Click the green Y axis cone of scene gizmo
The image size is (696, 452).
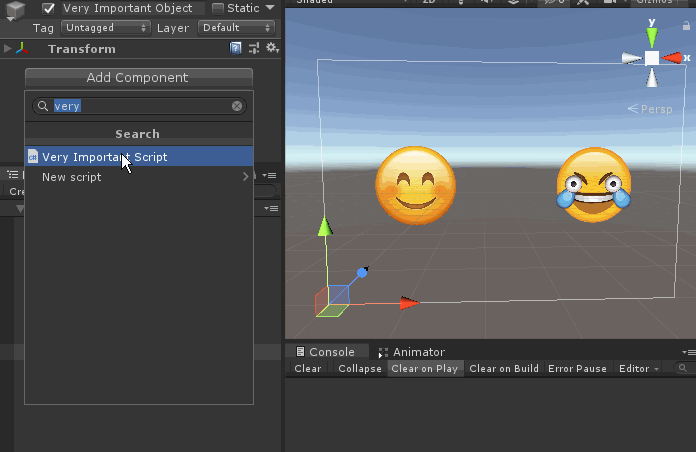click(x=652, y=36)
